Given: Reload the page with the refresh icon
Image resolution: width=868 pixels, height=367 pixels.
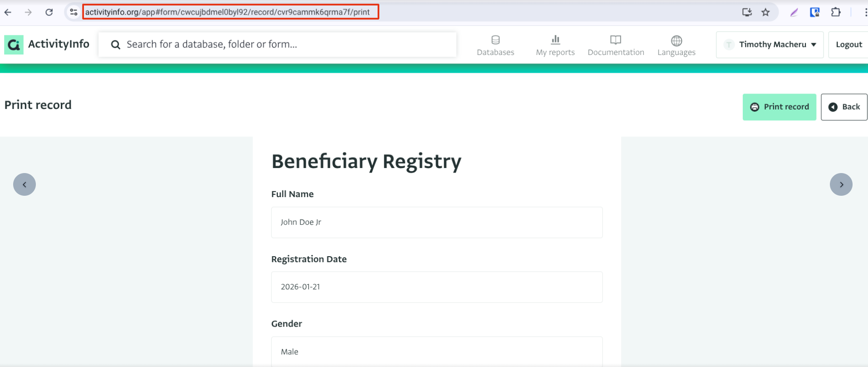Looking at the screenshot, I should (49, 12).
